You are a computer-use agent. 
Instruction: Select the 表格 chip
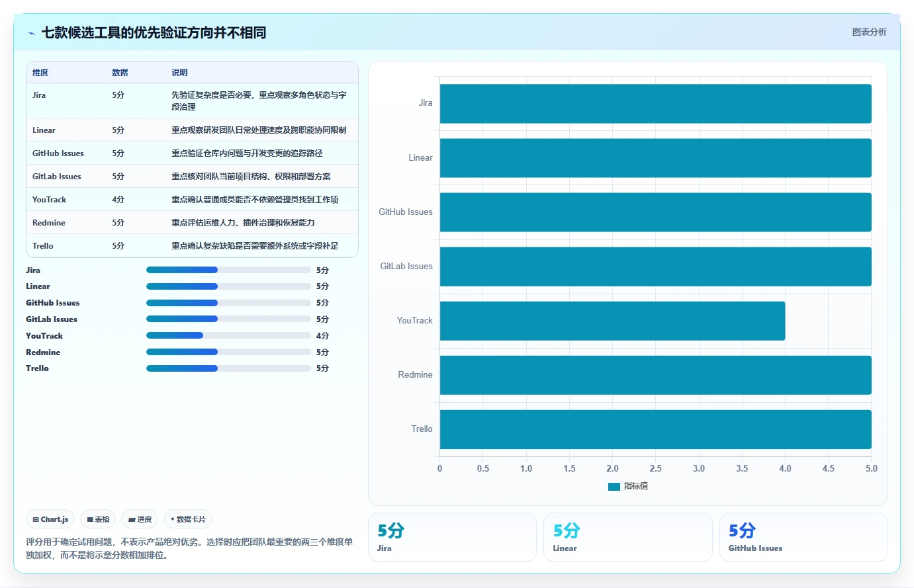click(x=98, y=519)
